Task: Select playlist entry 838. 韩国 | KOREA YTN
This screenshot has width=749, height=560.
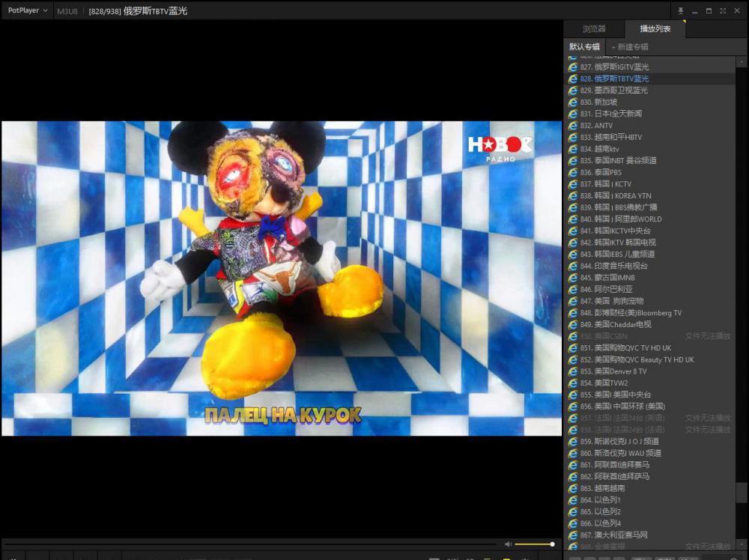Action: (x=650, y=195)
